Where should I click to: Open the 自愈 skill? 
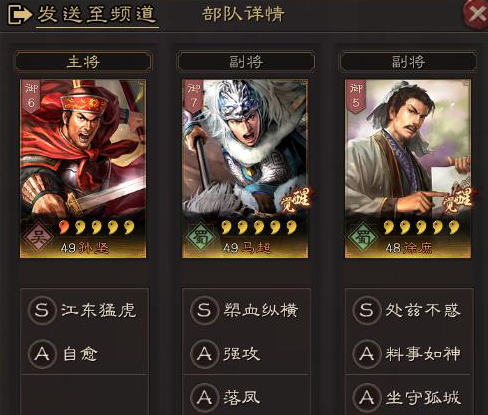point(81,354)
